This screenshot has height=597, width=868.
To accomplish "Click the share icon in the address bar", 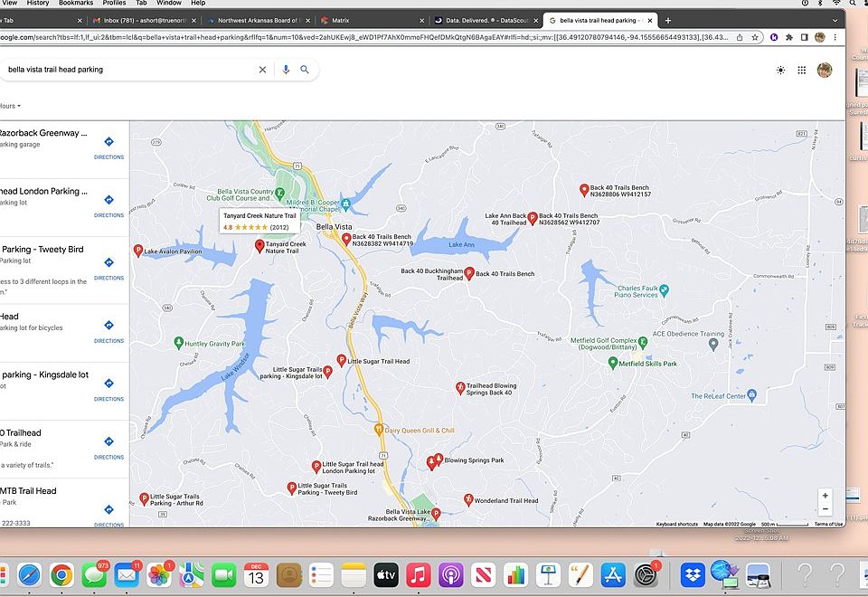I will (740, 37).
